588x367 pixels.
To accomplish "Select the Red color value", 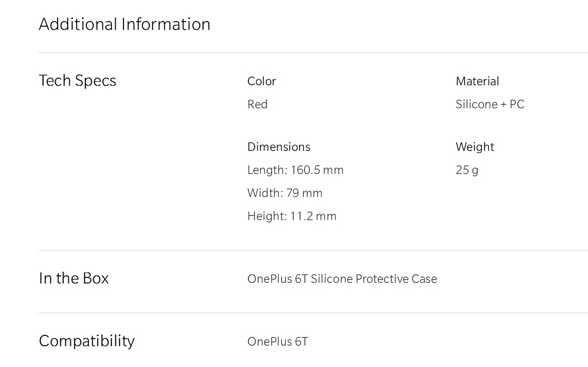I will (257, 104).
